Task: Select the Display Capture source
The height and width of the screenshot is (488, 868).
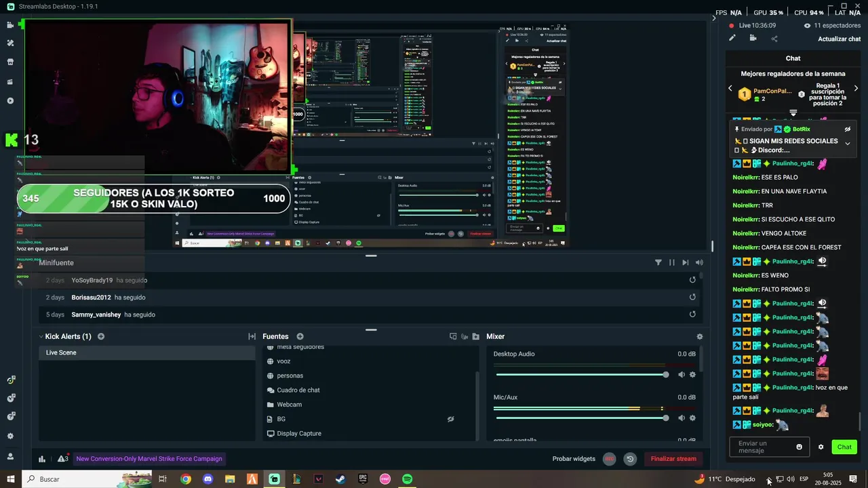Action: pyautogui.click(x=299, y=434)
